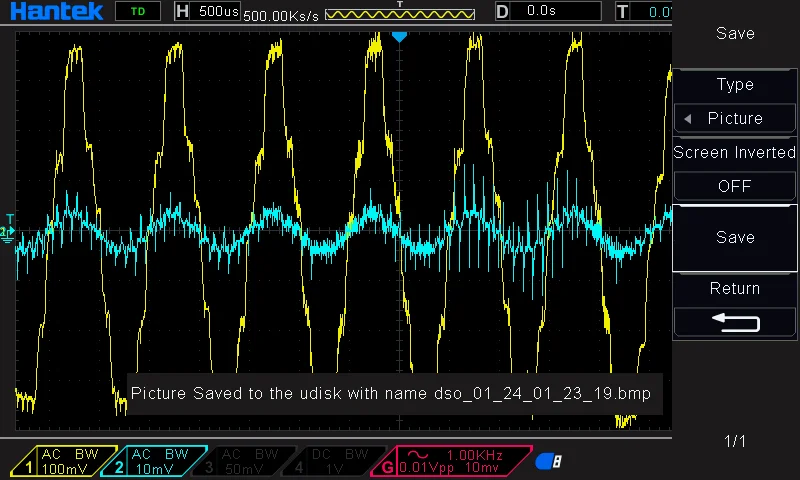The image size is (800, 480).
Task: Click the Return menu label
Action: pyautogui.click(x=735, y=289)
